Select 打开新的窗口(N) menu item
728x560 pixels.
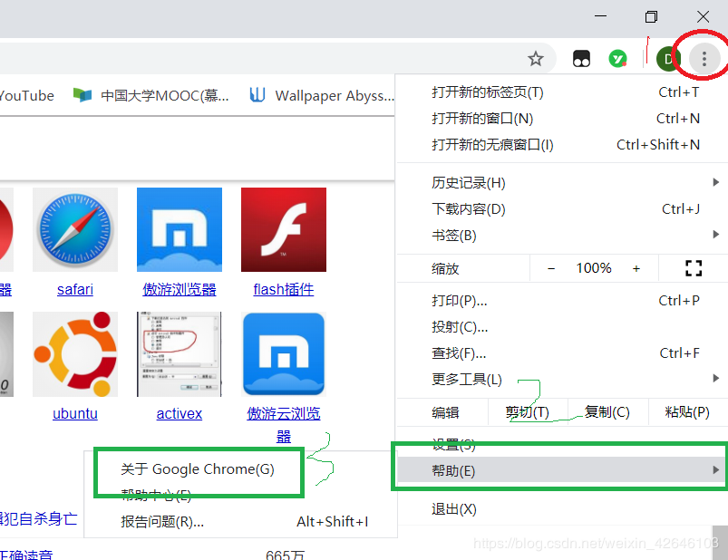[x=563, y=119]
